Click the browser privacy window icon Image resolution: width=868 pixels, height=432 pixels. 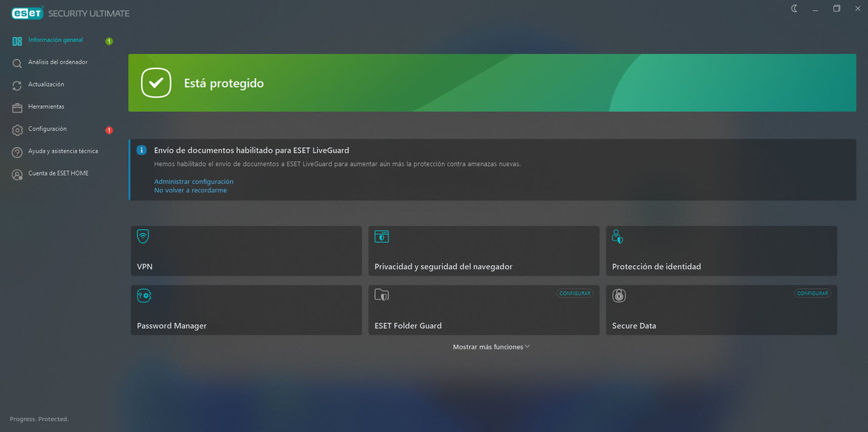382,237
